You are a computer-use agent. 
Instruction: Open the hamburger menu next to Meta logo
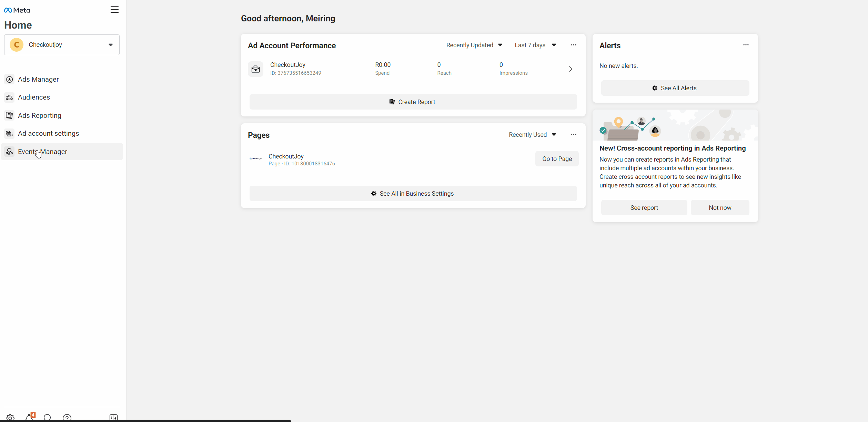[x=114, y=10]
